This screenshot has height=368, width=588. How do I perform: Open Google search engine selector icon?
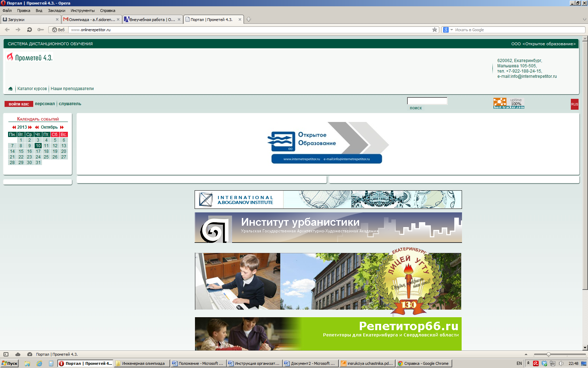click(x=448, y=30)
